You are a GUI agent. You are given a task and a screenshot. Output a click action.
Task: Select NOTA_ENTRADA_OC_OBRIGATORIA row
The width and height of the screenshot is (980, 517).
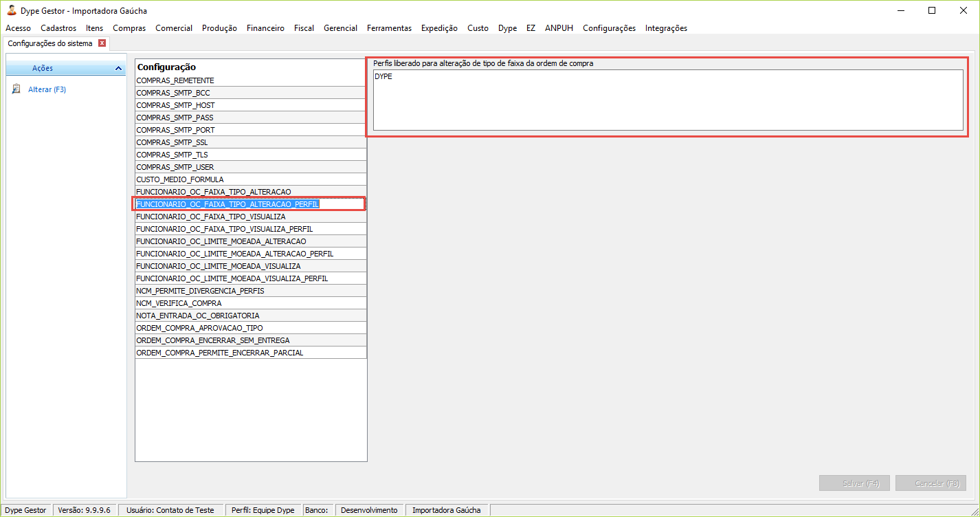pos(250,316)
